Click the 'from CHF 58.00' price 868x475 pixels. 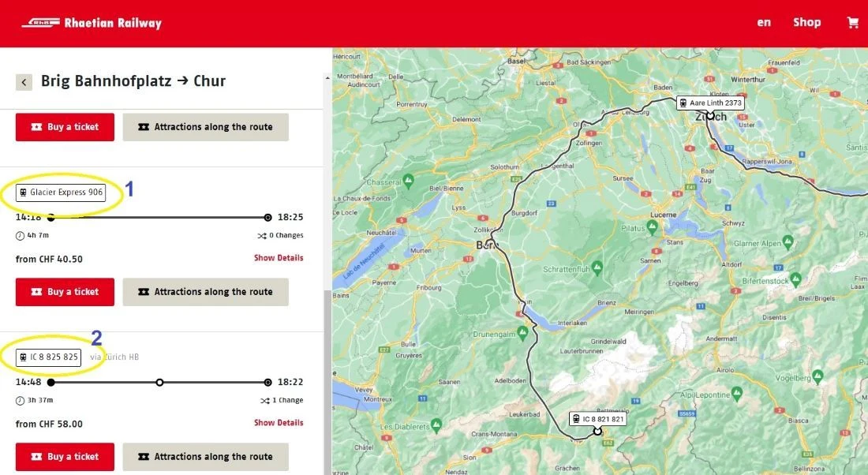(x=49, y=424)
